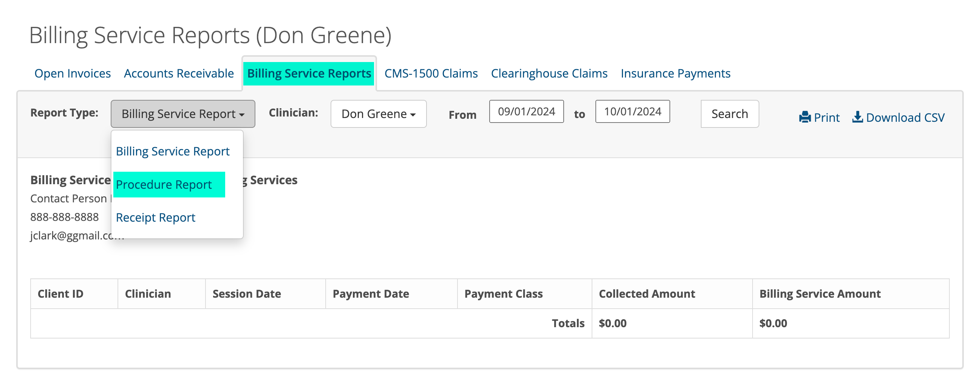This screenshot has height=379, width=980.
Task: Choose Procedure Report from the dropdown list
Action: (164, 184)
